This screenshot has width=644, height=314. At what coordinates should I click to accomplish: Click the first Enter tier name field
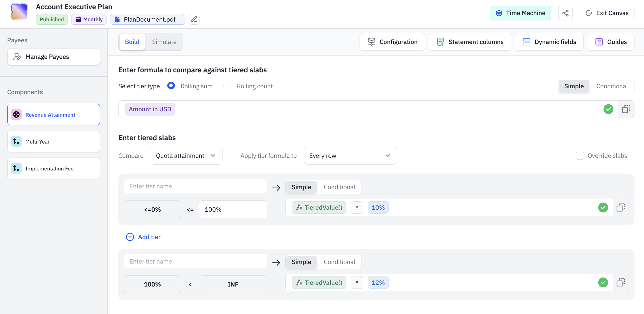click(x=195, y=186)
